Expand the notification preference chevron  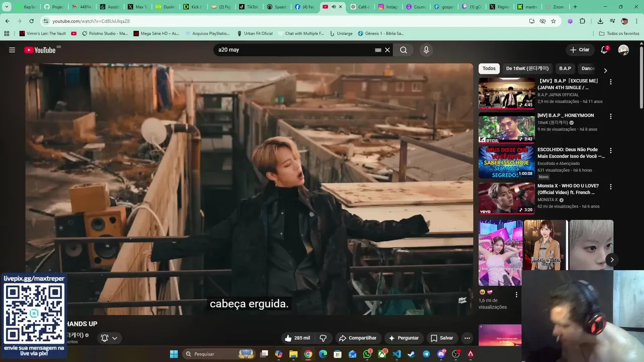pos(115,338)
